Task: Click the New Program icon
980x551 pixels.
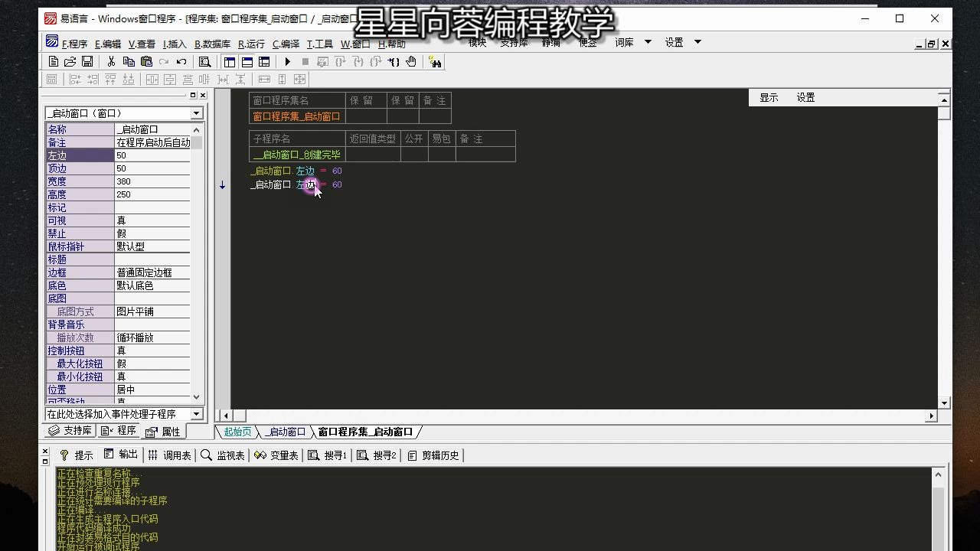Action: pyautogui.click(x=54, y=61)
